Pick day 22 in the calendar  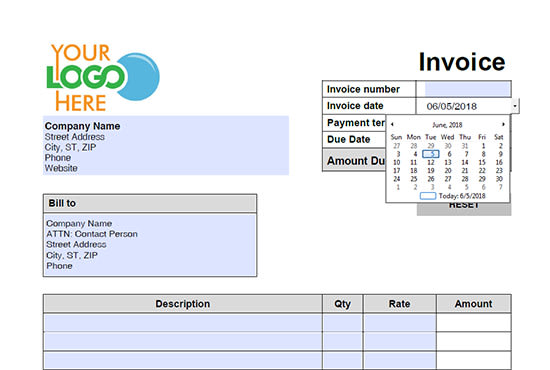[x=482, y=171]
